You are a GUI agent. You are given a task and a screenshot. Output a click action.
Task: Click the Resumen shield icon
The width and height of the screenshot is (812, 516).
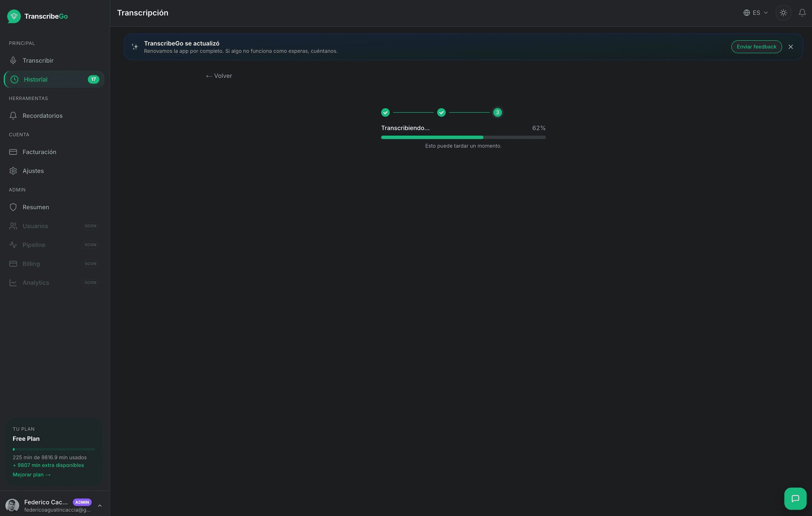[x=13, y=207]
